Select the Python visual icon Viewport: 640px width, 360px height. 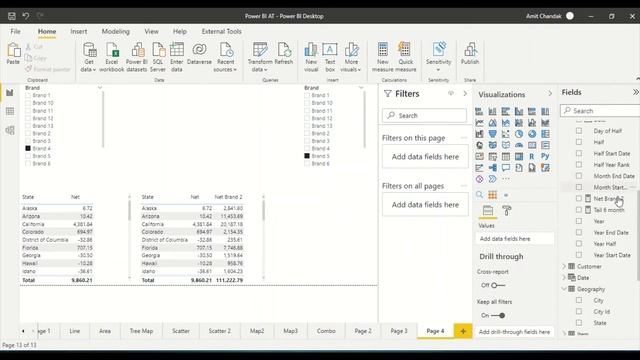545,156
